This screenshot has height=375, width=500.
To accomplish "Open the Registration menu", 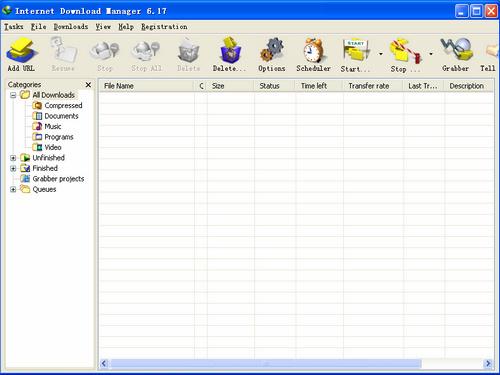I will [x=164, y=27].
